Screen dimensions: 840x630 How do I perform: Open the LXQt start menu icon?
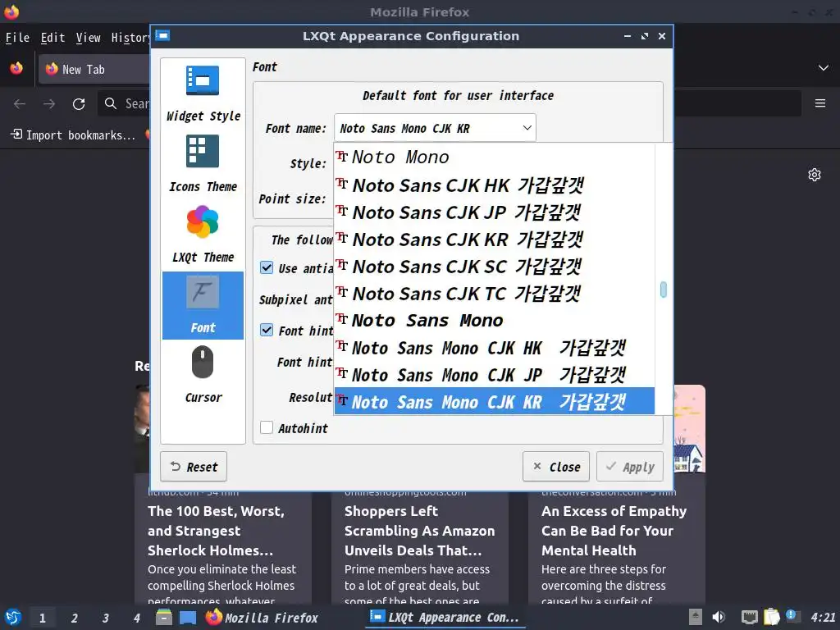[13, 617]
